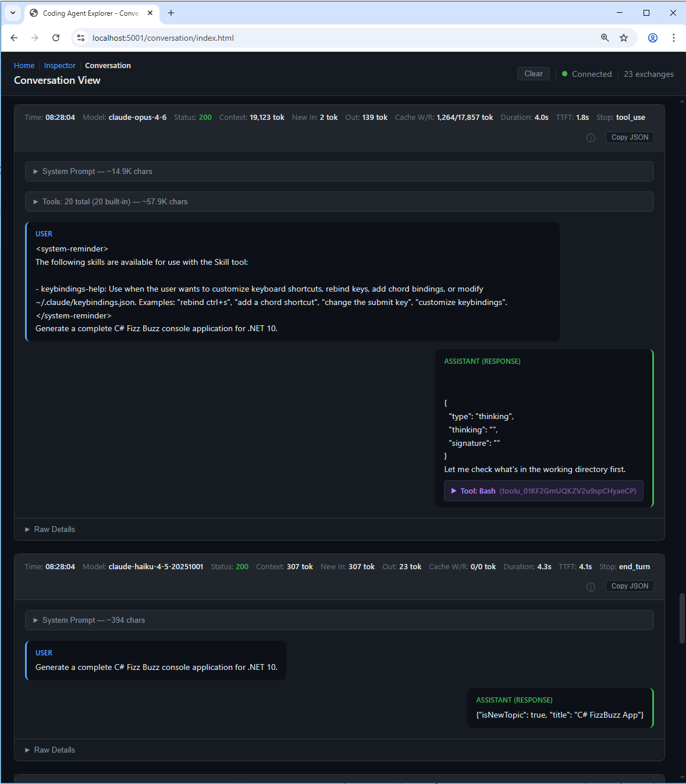
Task: Expand System Prompt ~14.9K chars section
Action: point(339,172)
